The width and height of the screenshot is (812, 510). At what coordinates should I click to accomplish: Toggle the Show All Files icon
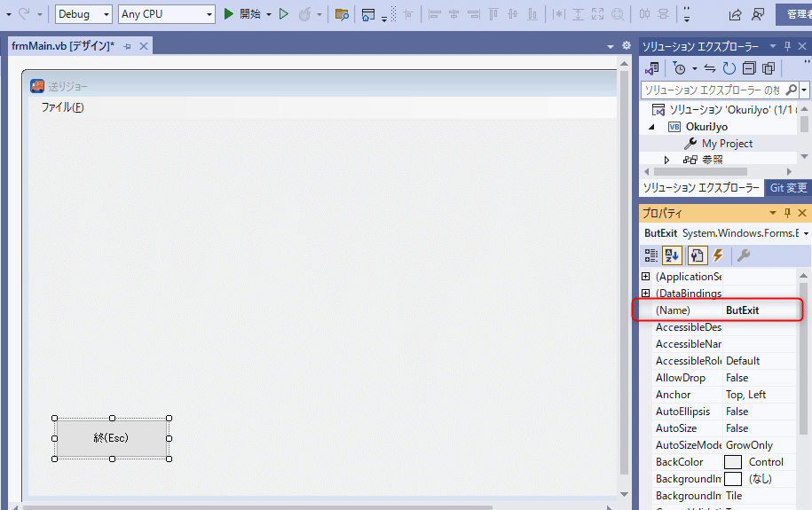coord(769,68)
